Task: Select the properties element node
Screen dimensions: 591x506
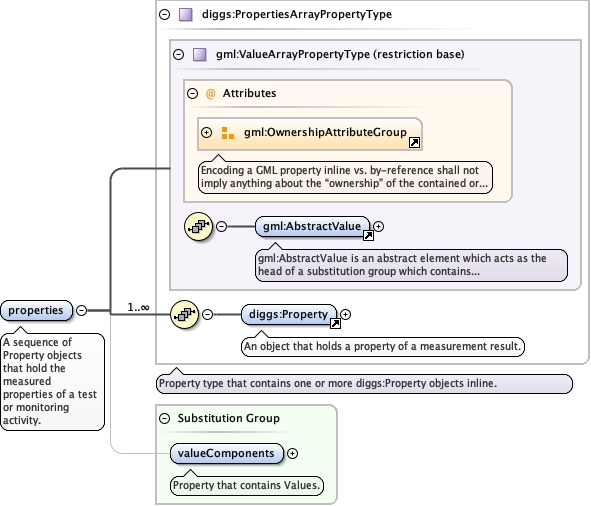Action: (36, 311)
